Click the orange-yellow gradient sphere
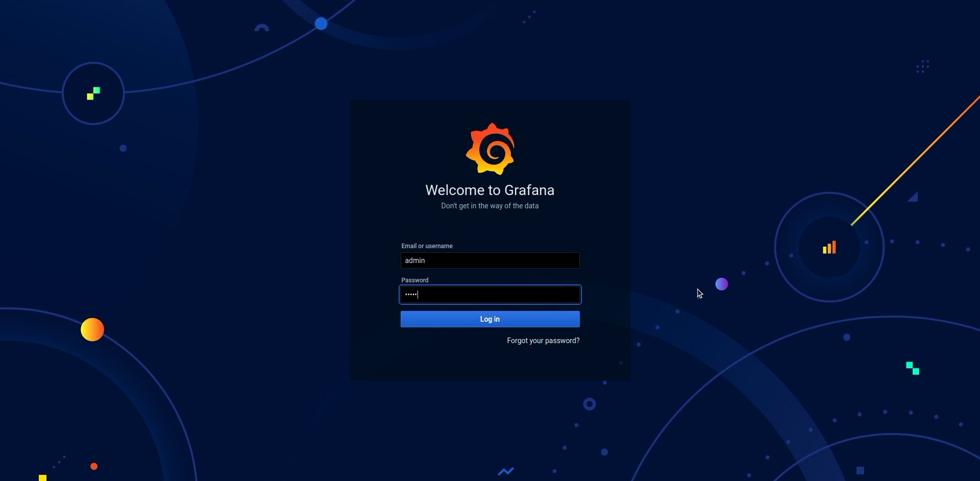Image resolution: width=980 pixels, height=481 pixels. (92, 329)
